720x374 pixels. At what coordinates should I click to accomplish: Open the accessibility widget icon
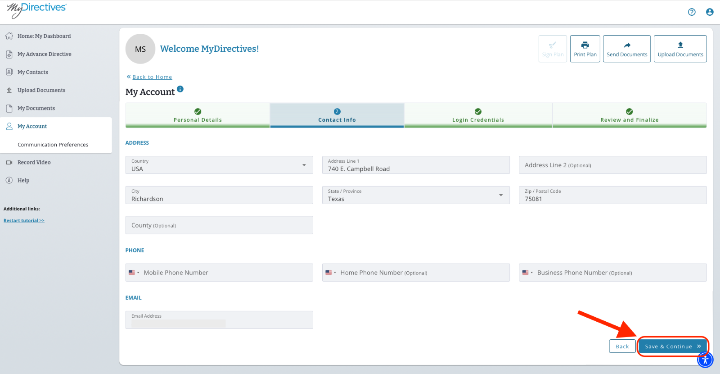705,360
